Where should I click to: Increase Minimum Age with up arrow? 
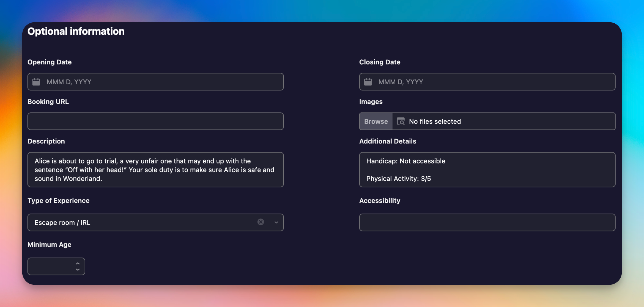tap(78, 263)
